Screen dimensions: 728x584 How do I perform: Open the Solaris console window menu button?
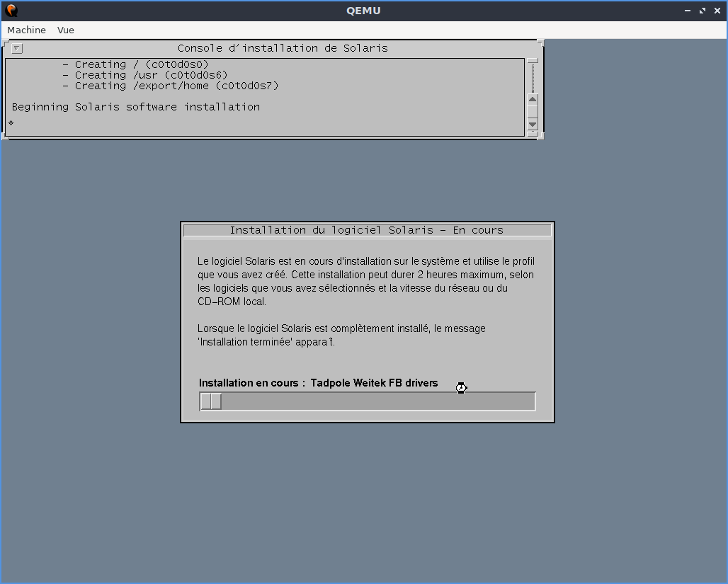[17, 48]
